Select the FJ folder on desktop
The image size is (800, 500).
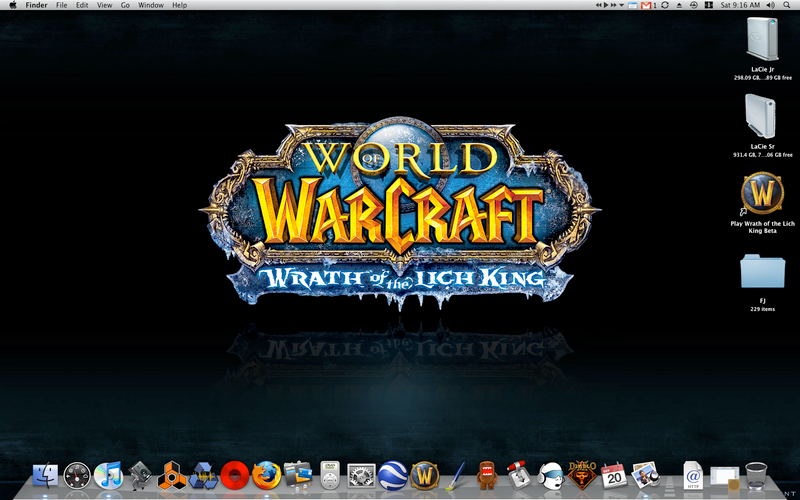pyautogui.click(x=762, y=270)
